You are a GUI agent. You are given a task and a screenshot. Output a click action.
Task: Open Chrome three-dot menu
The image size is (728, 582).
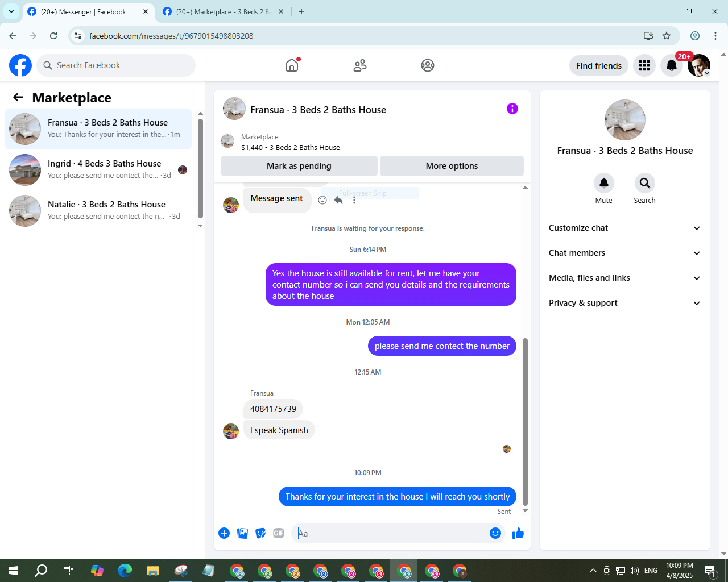[x=715, y=36]
